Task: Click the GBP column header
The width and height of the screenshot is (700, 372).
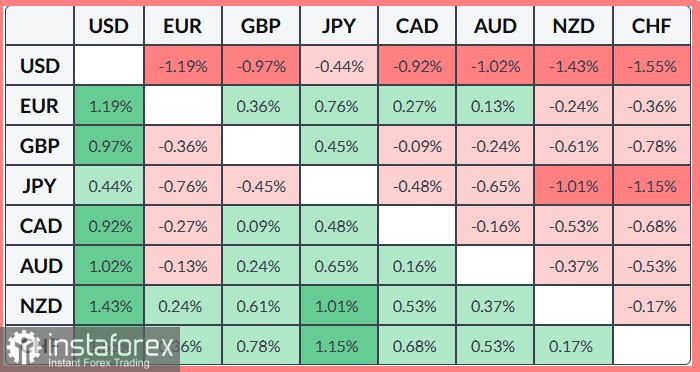Action: pyautogui.click(x=261, y=26)
